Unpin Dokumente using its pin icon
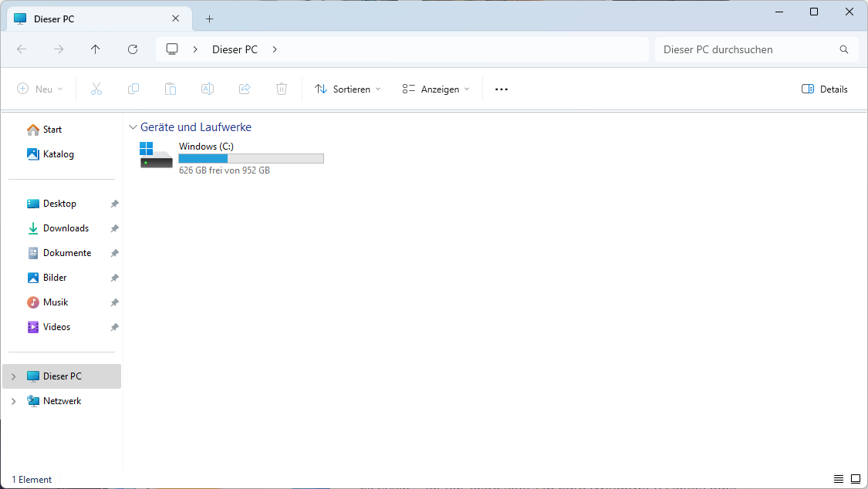 click(115, 253)
